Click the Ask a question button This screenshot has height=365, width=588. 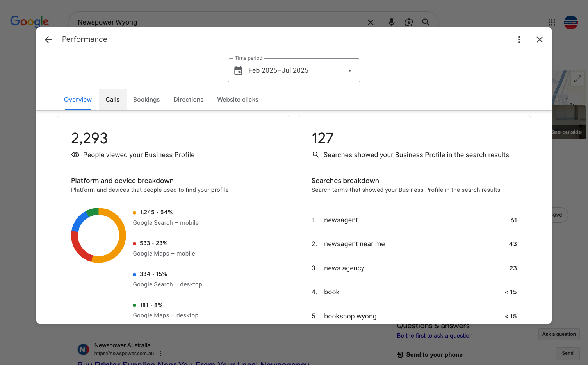point(559,334)
